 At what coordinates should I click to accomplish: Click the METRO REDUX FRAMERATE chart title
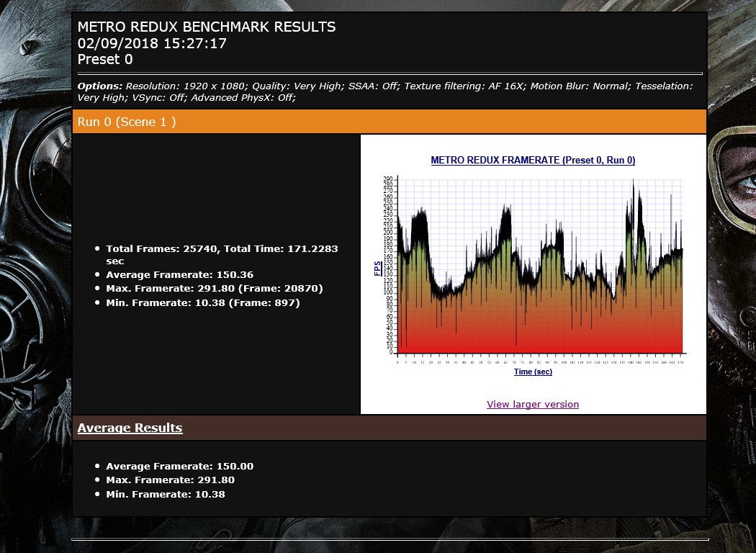pos(533,160)
